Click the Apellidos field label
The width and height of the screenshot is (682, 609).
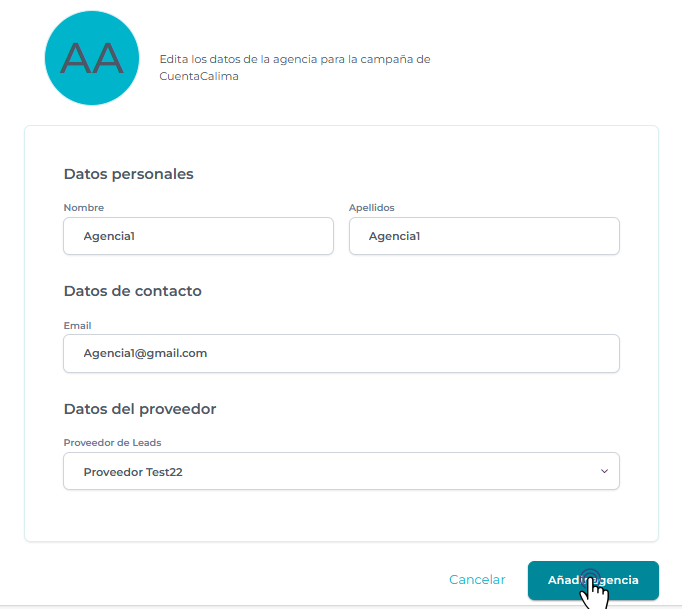click(x=371, y=208)
